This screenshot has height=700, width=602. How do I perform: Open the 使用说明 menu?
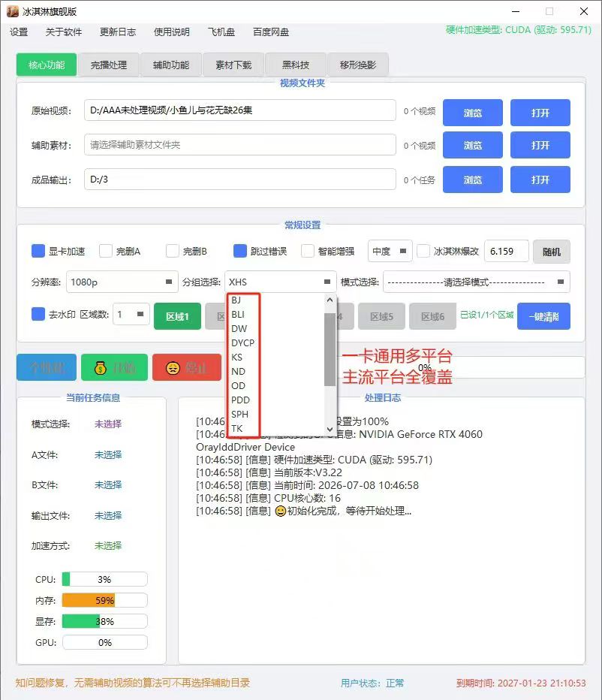[172, 32]
